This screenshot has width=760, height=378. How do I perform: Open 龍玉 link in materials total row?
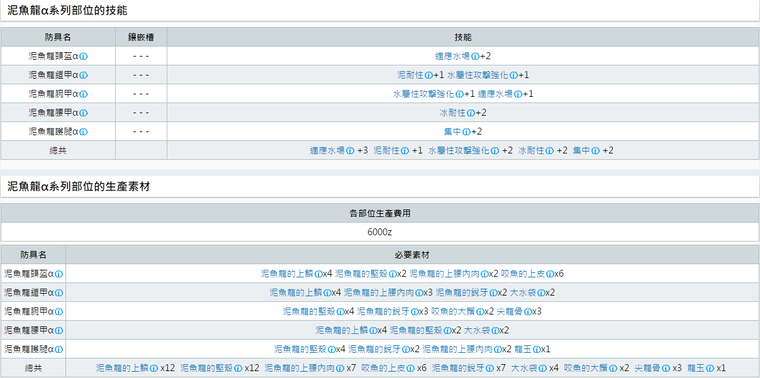point(697,368)
